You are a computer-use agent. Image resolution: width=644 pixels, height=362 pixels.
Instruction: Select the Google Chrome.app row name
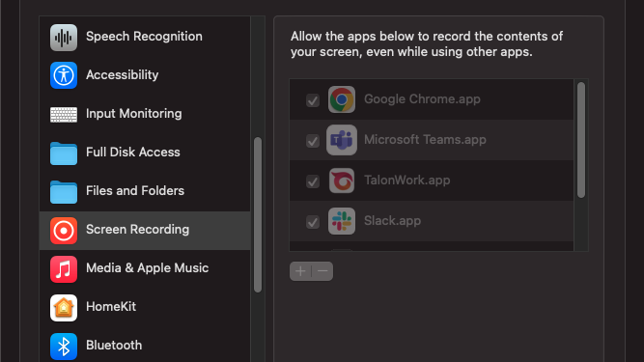coord(422,98)
